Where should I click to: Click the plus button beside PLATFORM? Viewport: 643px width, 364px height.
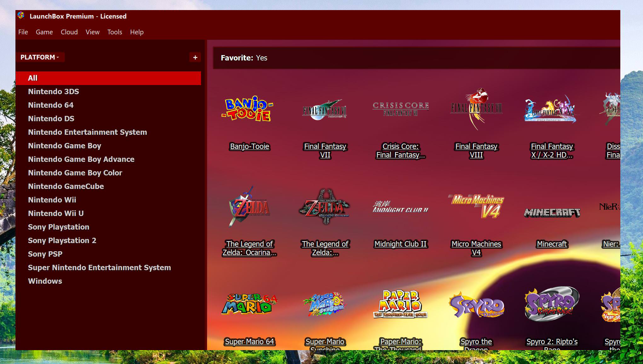pos(195,57)
